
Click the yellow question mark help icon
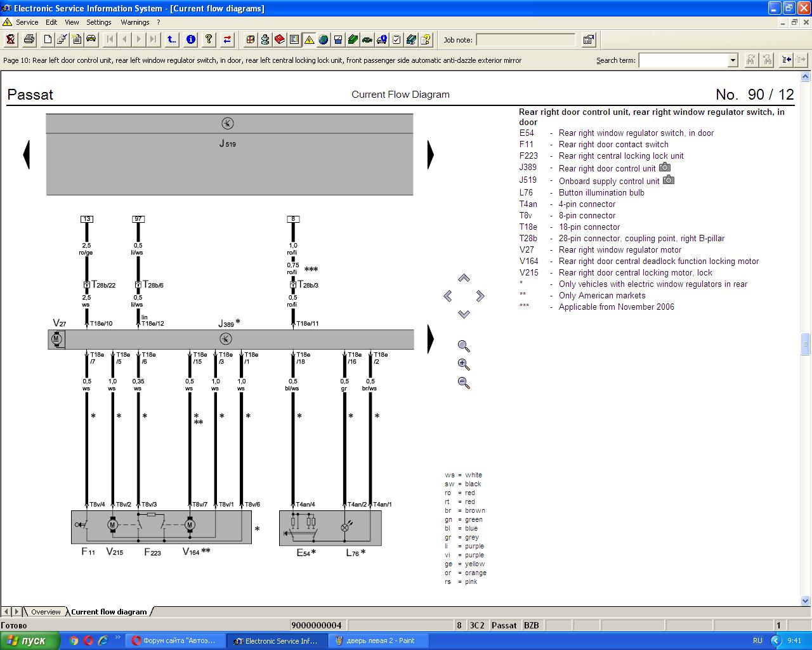pos(209,39)
